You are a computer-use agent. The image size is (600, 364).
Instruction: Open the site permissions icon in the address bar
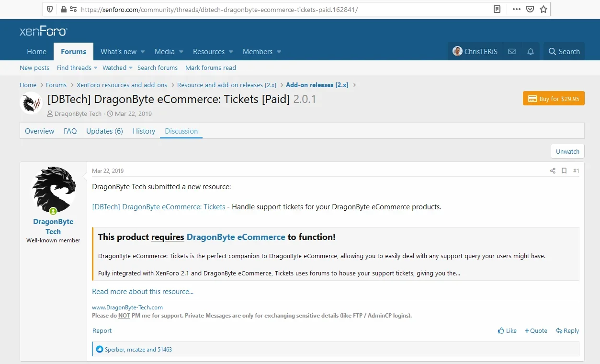(x=73, y=9)
